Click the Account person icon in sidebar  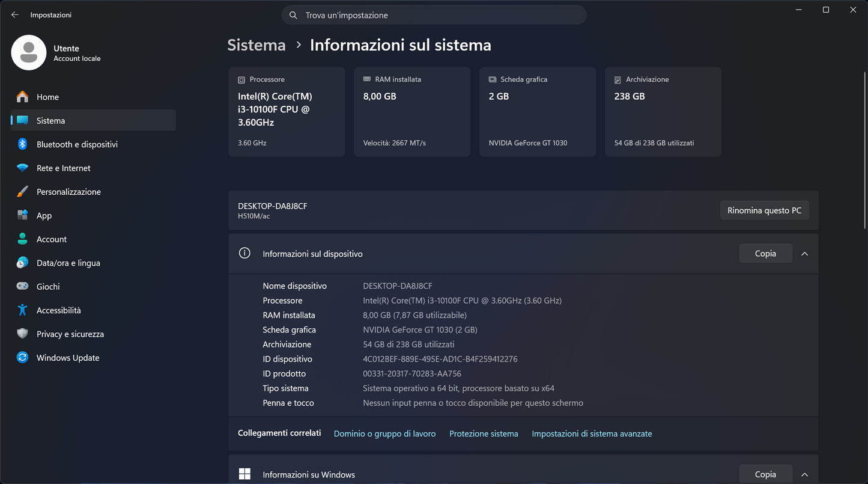coord(22,239)
